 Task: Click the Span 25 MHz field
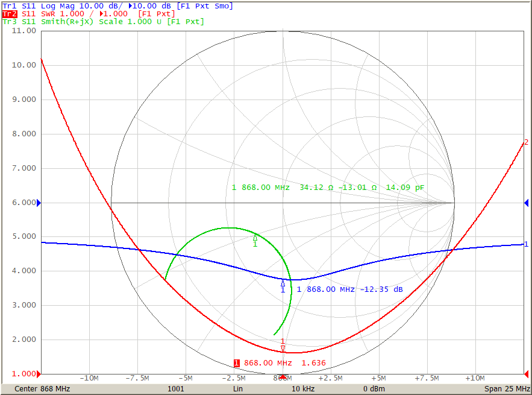pyautogui.click(x=507, y=389)
